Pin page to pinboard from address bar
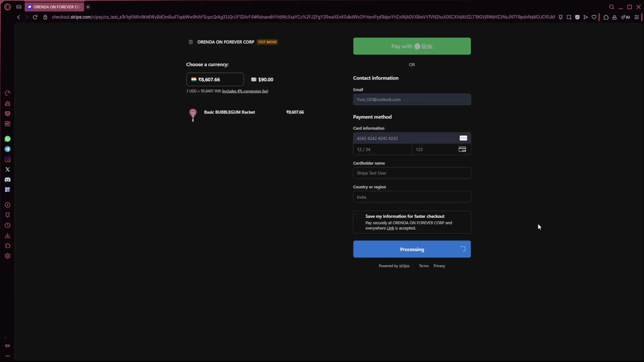This screenshot has width=644, height=362. [x=560, y=17]
